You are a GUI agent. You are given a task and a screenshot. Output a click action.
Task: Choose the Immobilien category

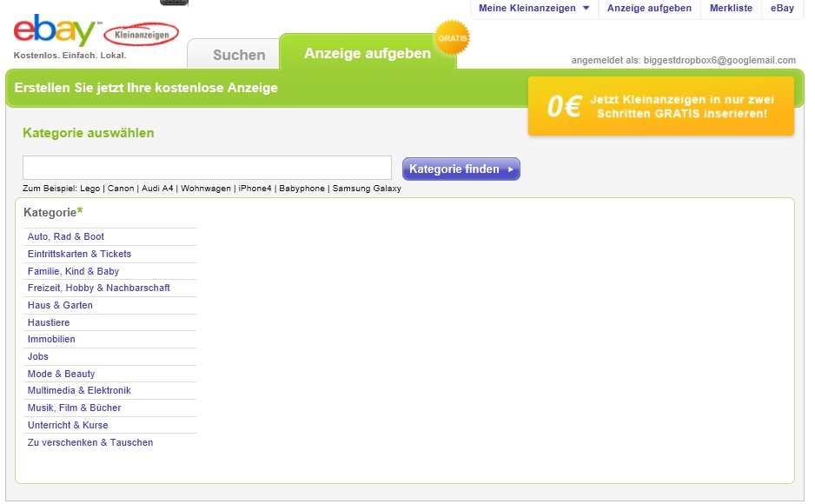tap(51, 340)
